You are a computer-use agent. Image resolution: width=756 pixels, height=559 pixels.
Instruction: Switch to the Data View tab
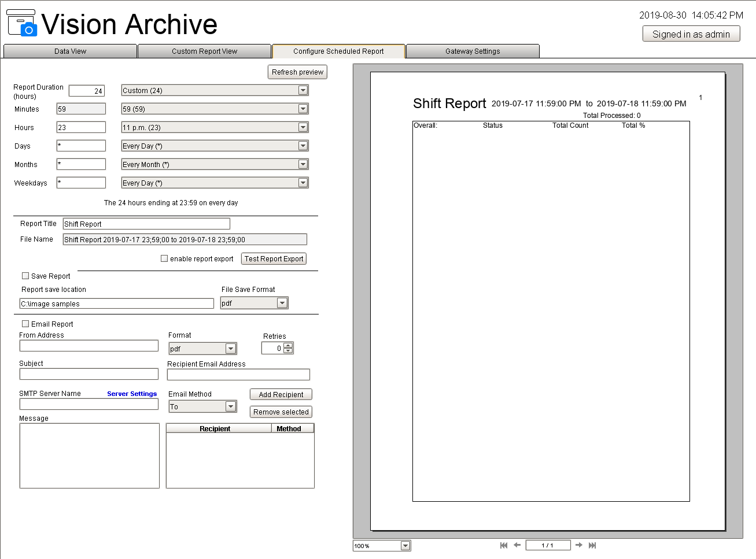[x=70, y=51]
